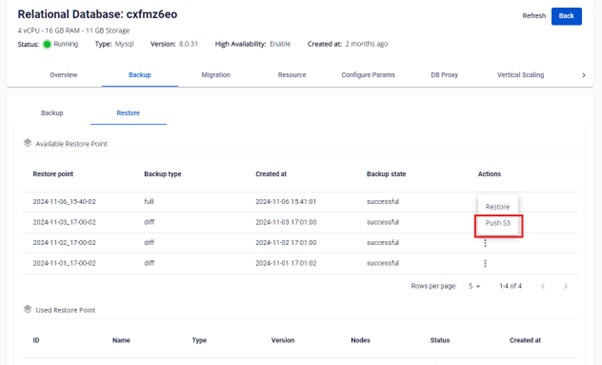Screen dimensions: 602x365
Task: Open the Vertical Scaling tab
Action: [521, 75]
